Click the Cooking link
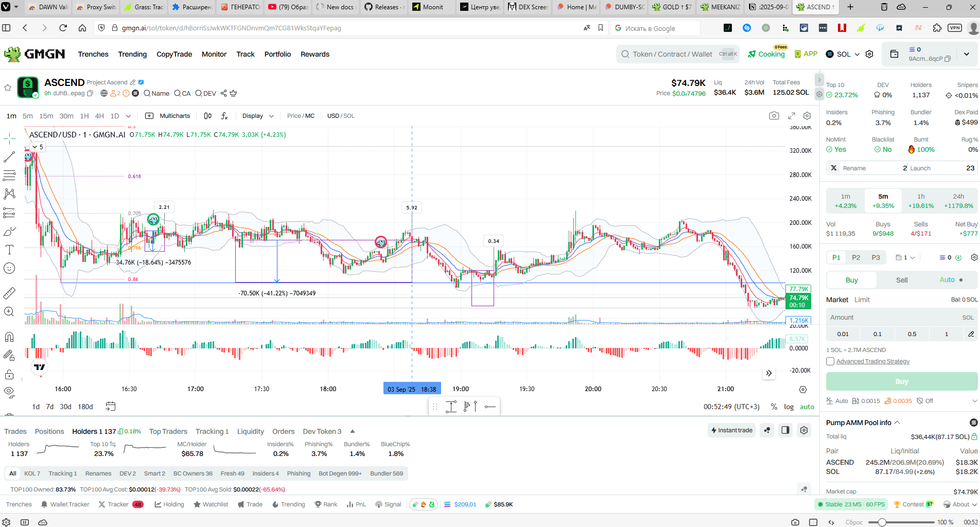The height and width of the screenshot is (527, 980). [766, 54]
